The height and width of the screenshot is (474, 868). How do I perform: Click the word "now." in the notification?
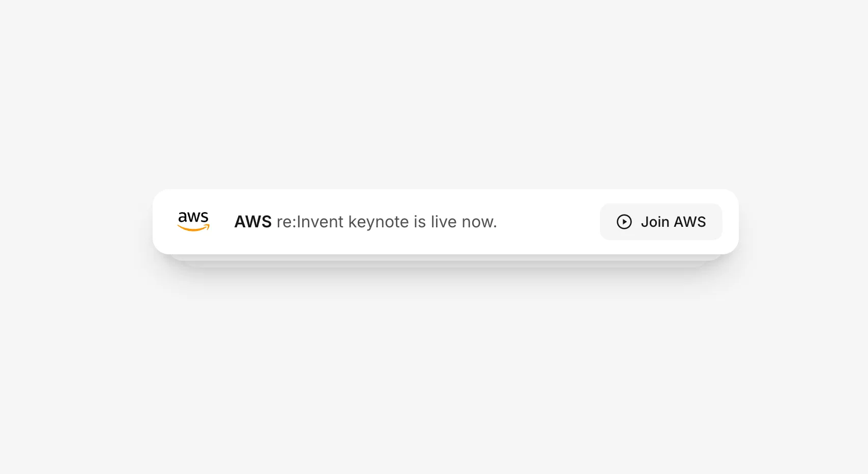click(479, 222)
